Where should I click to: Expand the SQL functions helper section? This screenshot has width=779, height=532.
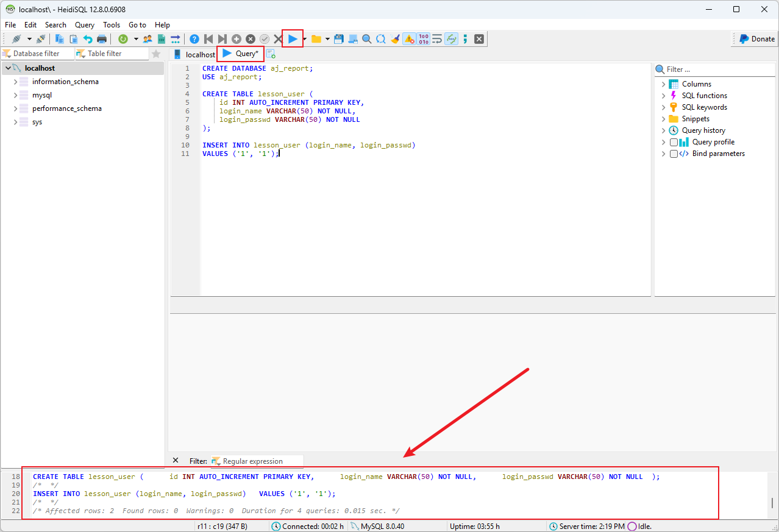[664, 96]
